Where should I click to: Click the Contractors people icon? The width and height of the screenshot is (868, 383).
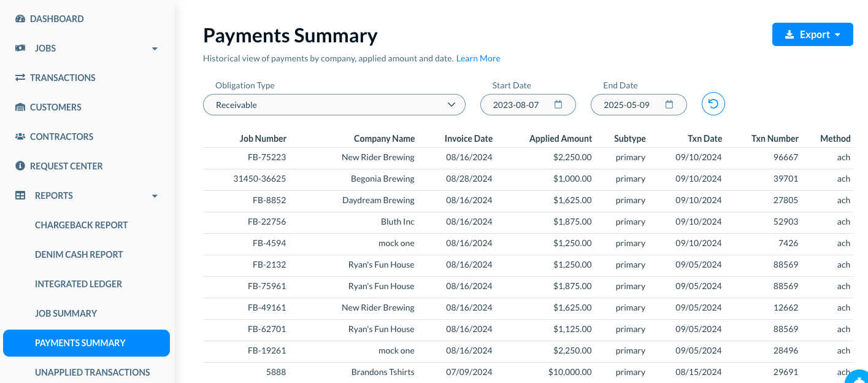pos(20,137)
